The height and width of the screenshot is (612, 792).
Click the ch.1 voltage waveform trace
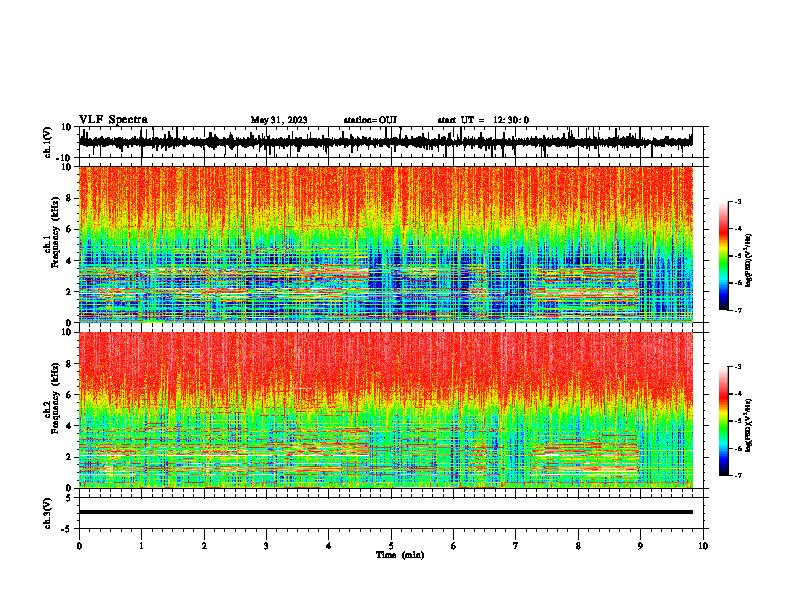tap(385, 142)
